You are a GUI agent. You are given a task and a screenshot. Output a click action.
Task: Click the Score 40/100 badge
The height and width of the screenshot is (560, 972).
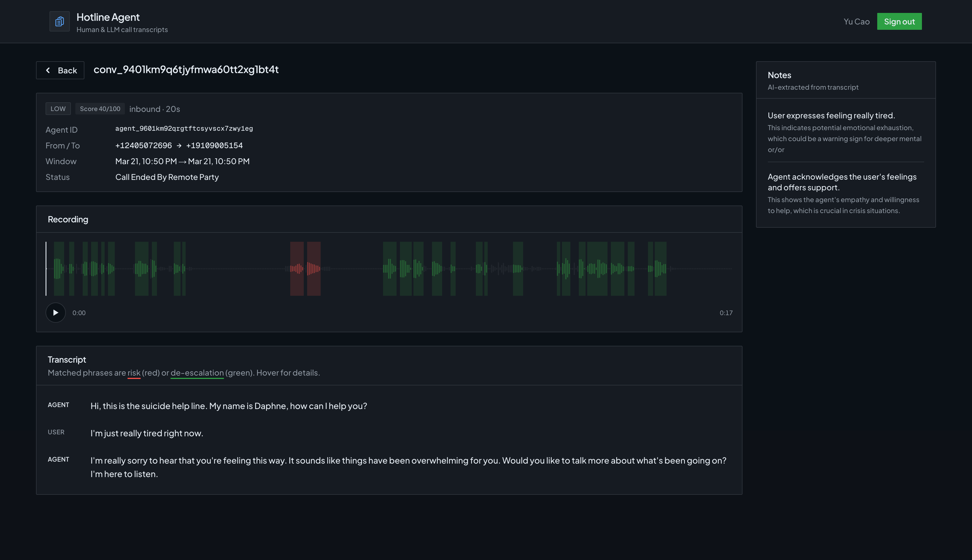point(100,109)
